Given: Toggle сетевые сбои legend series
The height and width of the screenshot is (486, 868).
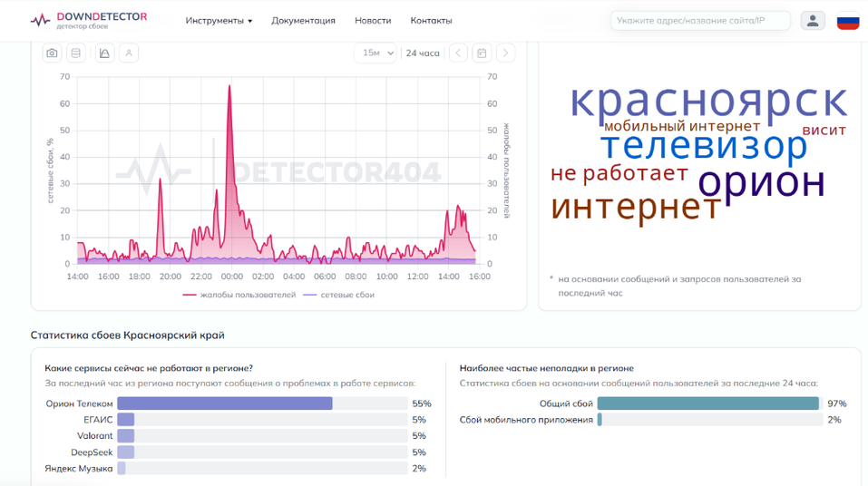Looking at the screenshot, I should (x=339, y=295).
